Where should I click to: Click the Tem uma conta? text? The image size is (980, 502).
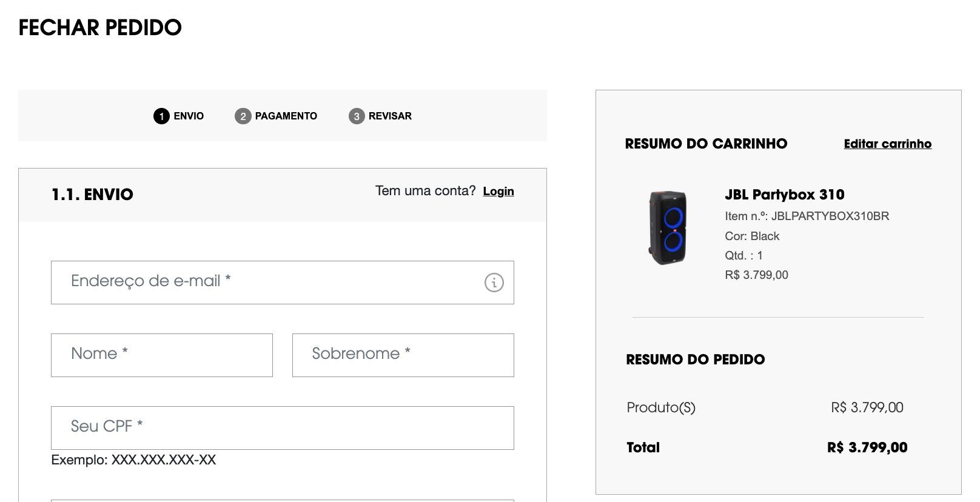coord(425,191)
